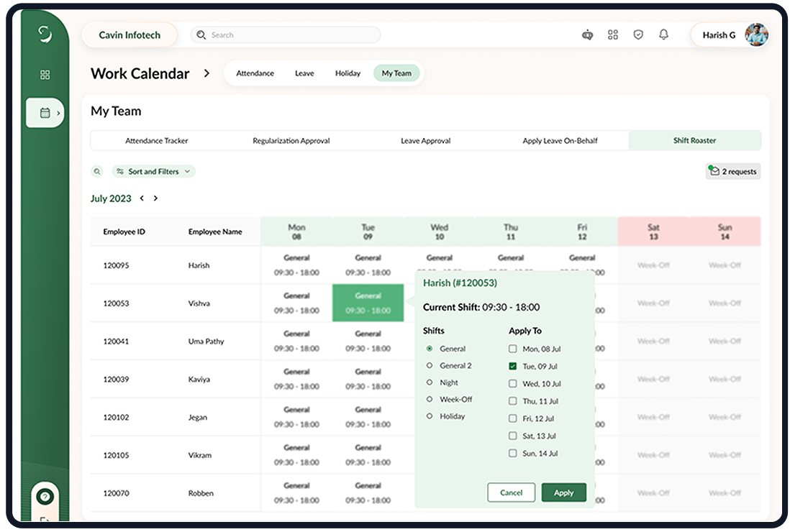Open the apps grid icon in header
This screenshot has width=790, height=532.
pyautogui.click(x=613, y=35)
